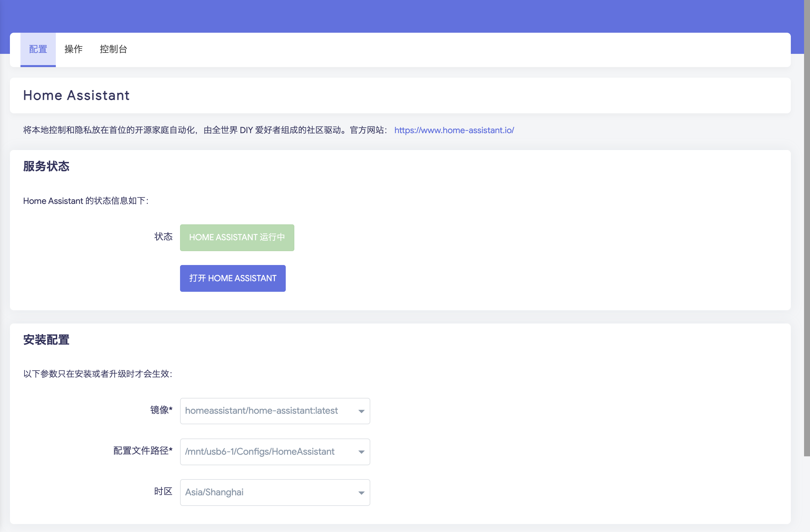810x532 pixels.
Task: Click the page vertical scrollbar
Action: (807, 228)
